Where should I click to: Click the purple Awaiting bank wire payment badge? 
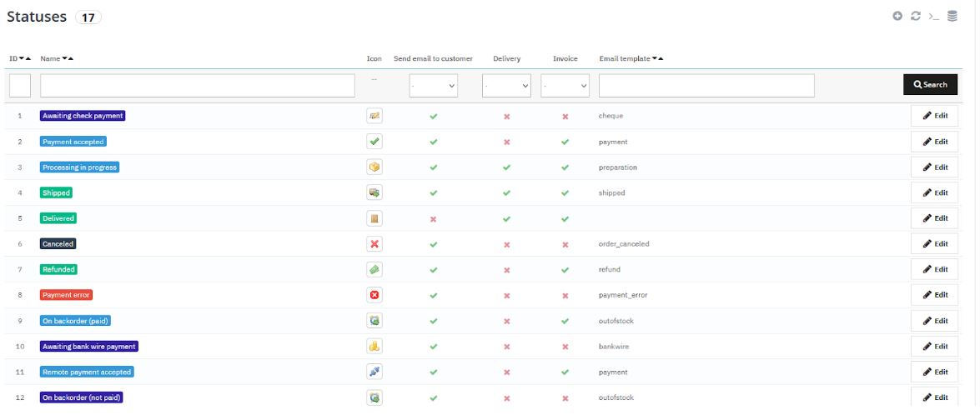tap(88, 346)
